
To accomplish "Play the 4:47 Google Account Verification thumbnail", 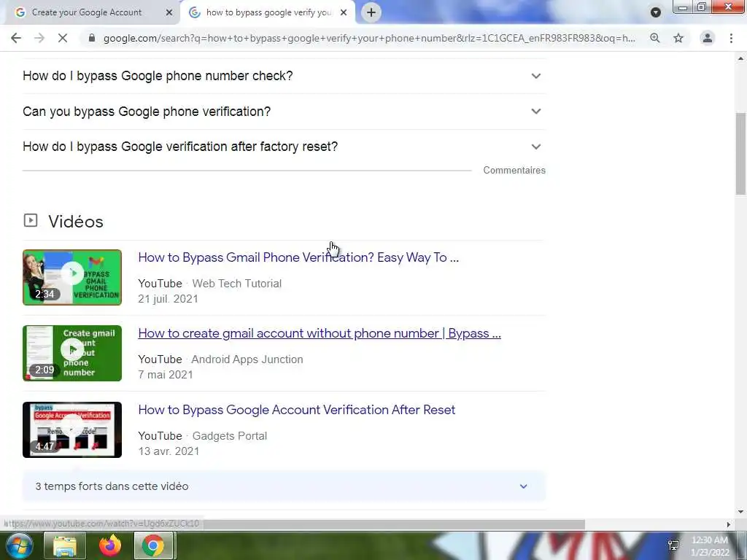I will pyautogui.click(x=72, y=429).
